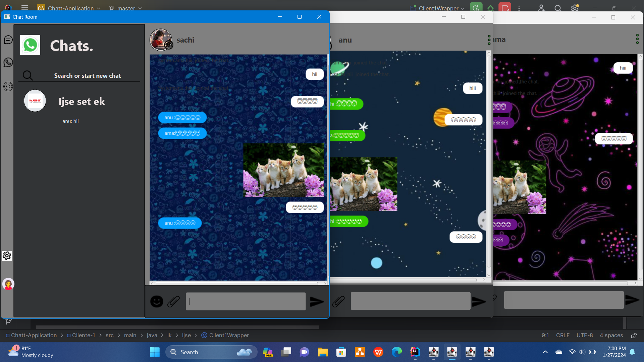Click the CRLF line separator item

point(562,335)
